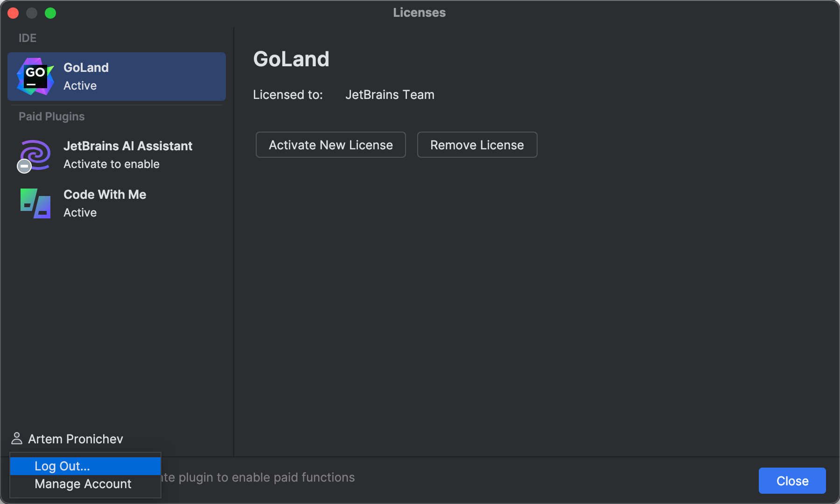Click the minus badge on AI Assistant icon
Image resolution: width=840 pixels, height=504 pixels.
[x=24, y=166]
